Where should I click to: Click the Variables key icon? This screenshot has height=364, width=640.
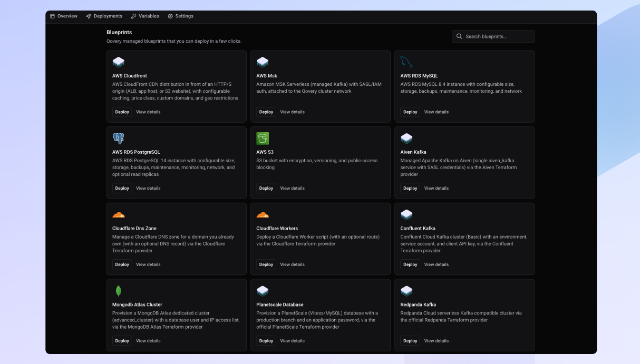[134, 16]
